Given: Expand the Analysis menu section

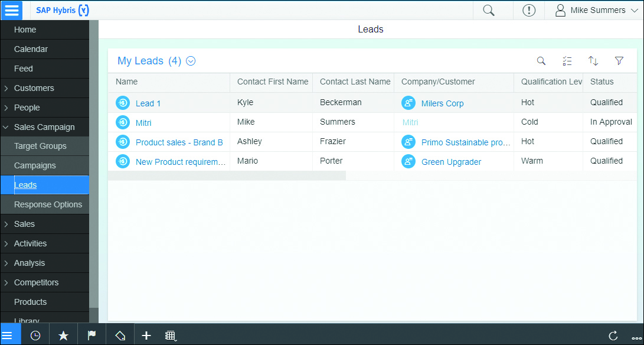Looking at the screenshot, I should (6, 263).
